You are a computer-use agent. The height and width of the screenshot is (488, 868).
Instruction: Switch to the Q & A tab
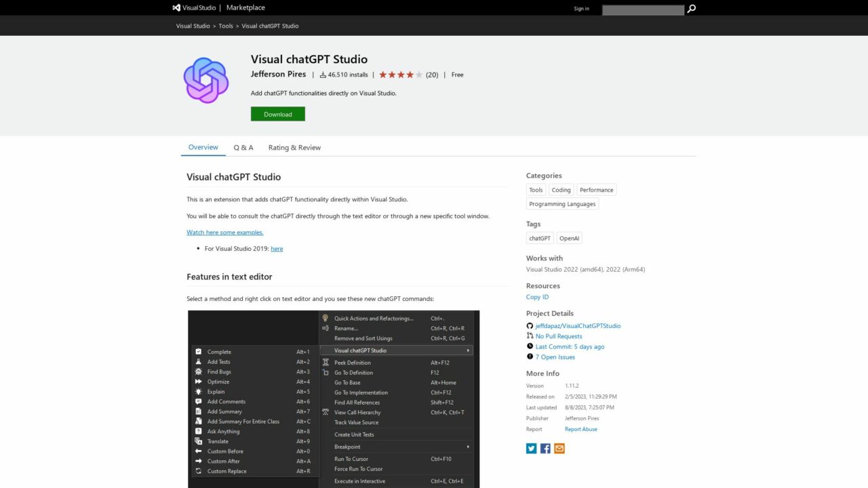pos(243,147)
